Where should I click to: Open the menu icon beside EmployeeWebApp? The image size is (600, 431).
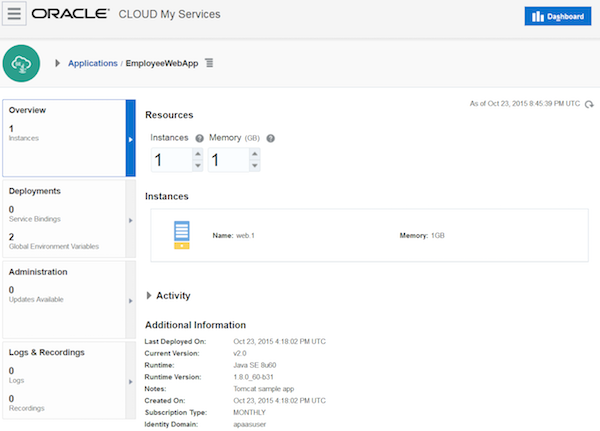209,63
